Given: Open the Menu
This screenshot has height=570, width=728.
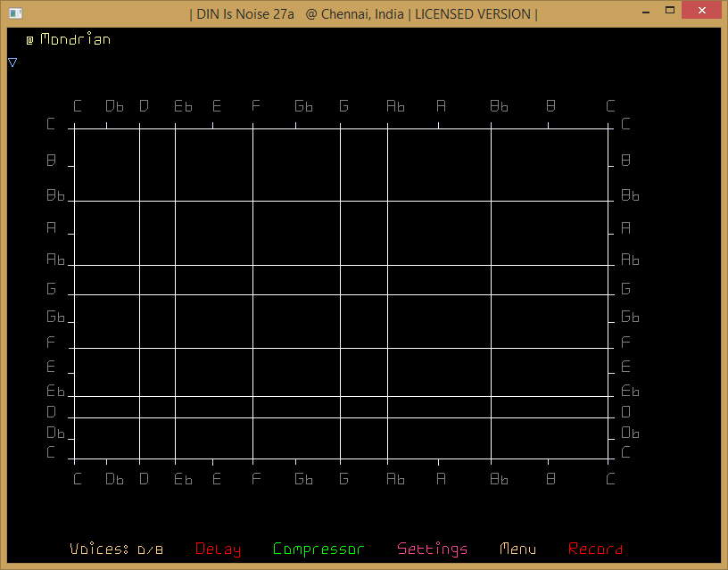Looking at the screenshot, I should coord(517,549).
